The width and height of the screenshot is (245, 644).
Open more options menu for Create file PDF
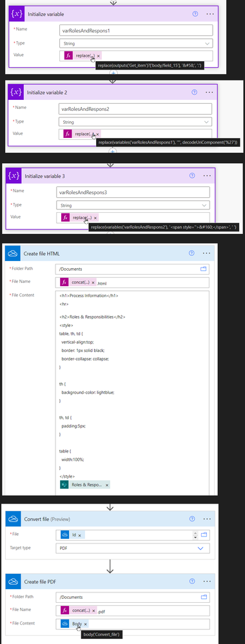[207, 581]
